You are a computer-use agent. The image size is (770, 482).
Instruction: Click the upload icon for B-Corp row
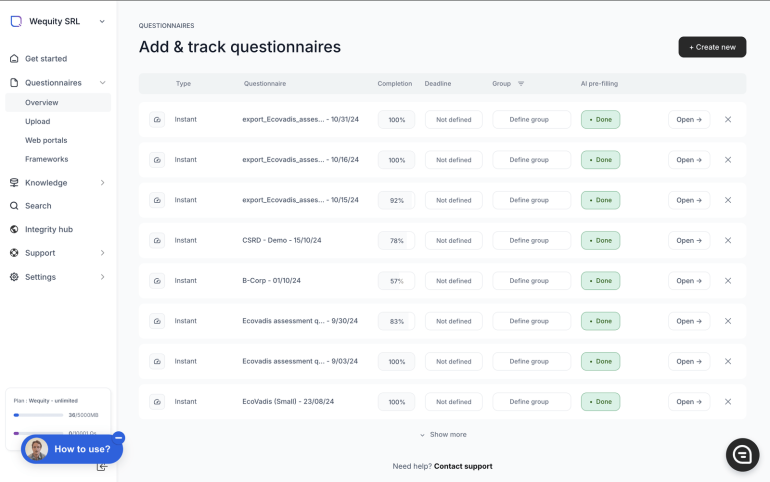tap(157, 281)
